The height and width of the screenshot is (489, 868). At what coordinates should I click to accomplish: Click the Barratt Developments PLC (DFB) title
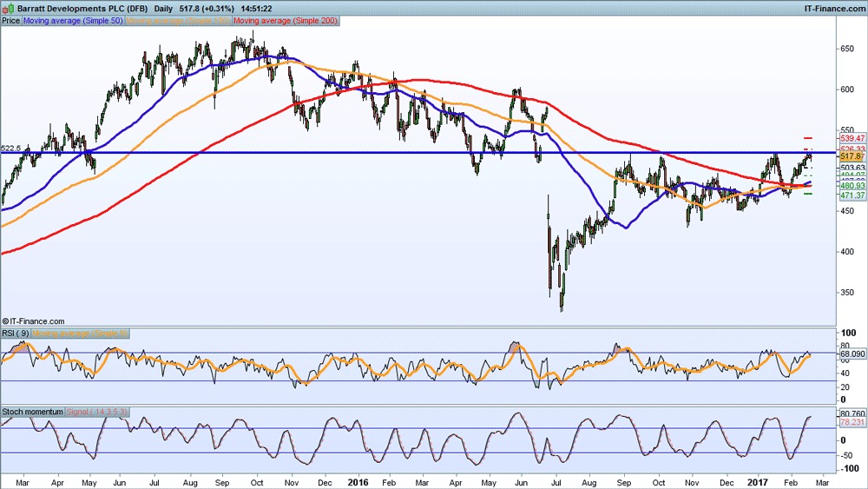click(x=82, y=9)
